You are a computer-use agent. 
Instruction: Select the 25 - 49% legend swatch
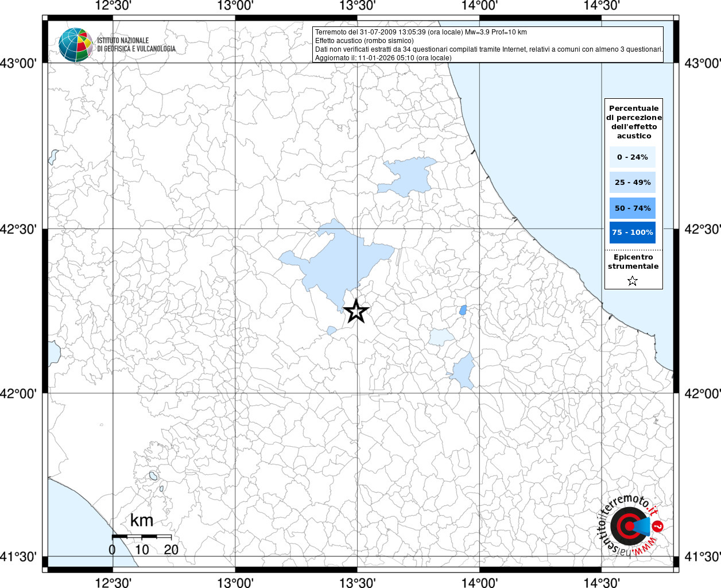633,182
